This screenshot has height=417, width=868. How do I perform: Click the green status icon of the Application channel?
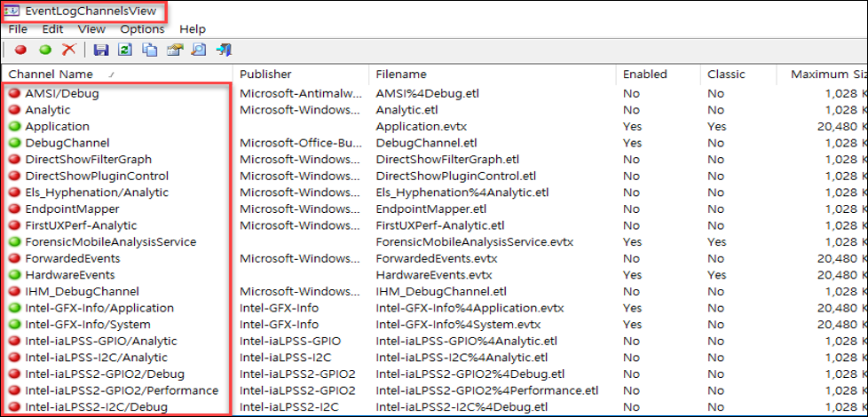point(14,127)
